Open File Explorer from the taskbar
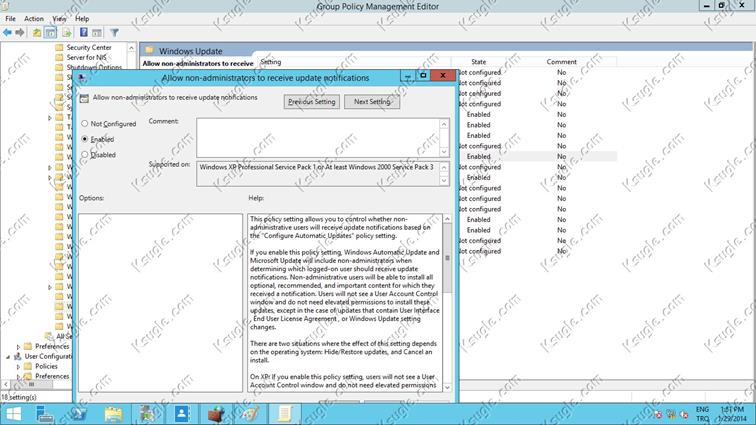Viewport: 756px width, 425px height. point(113,414)
